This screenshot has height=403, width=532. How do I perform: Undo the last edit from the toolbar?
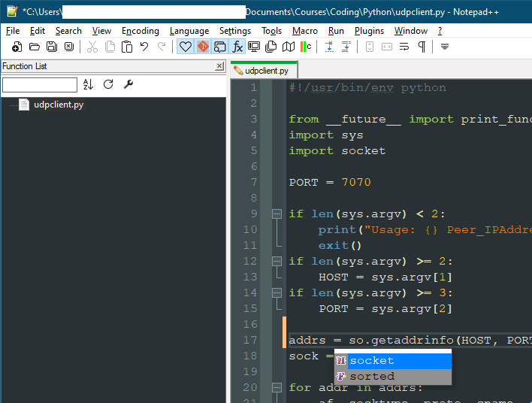click(144, 47)
